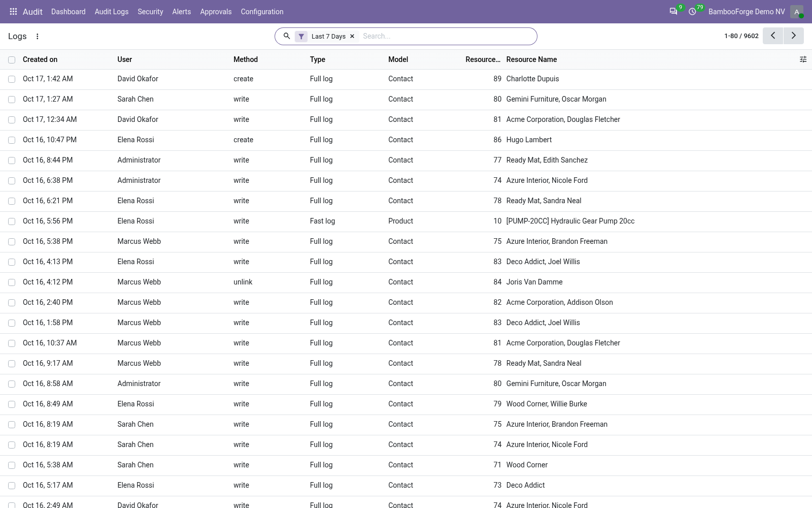Go to next page of logs
The width and height of the screenshot is (812, 508).
[x=793, y=36]
